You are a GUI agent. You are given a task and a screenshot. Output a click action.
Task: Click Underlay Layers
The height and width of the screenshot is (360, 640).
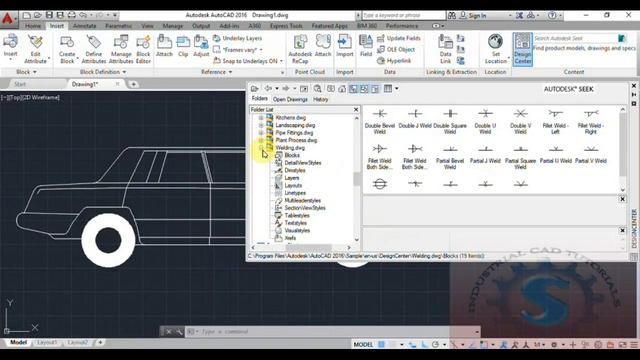238,38
